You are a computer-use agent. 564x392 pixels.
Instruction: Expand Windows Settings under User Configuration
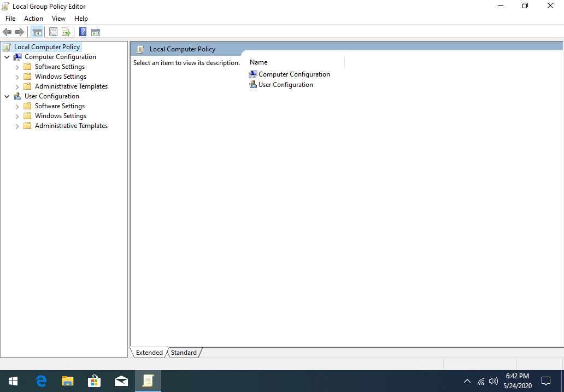coord(17,115)
